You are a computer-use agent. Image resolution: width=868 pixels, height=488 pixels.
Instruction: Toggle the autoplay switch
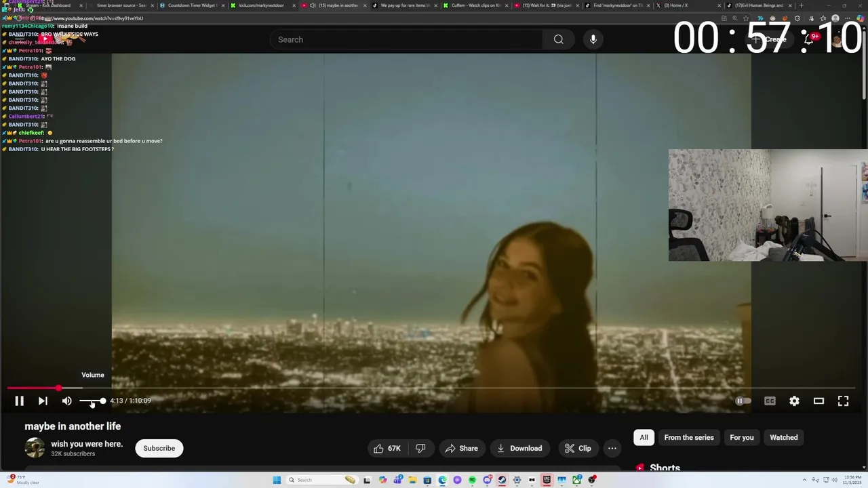coord(744,401)
